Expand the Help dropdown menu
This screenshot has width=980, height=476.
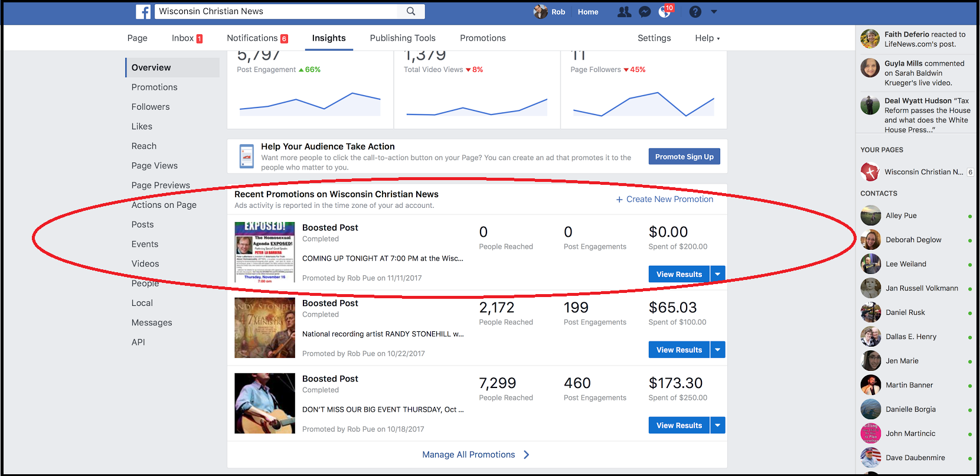click(707, 38)
